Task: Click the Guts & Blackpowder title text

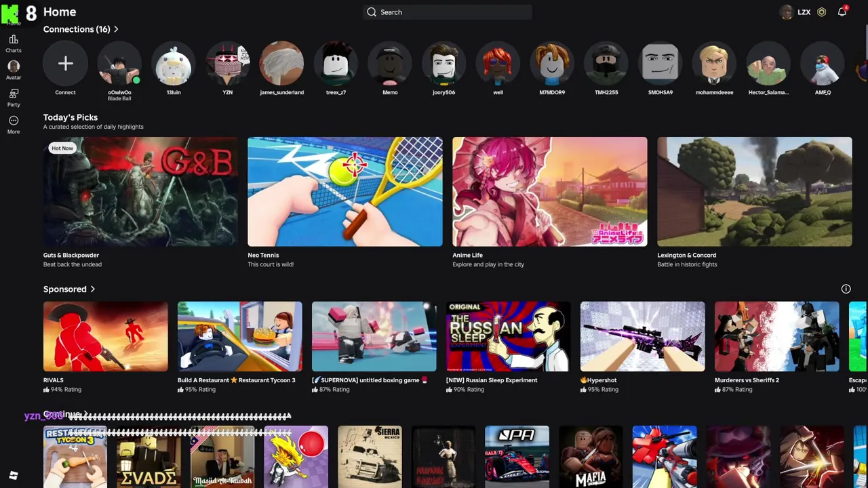Action: (71, 256)
